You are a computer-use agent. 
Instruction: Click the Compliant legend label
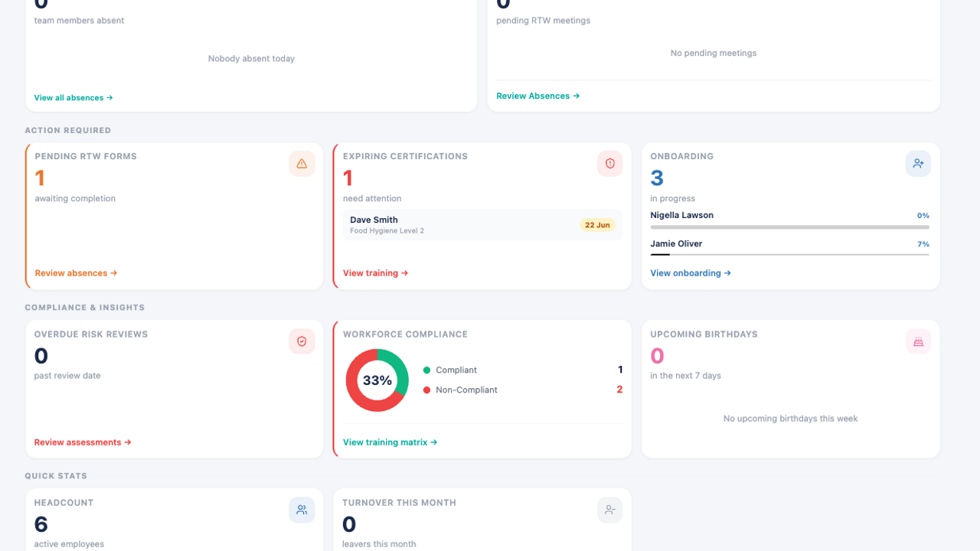(x=456, y=370)
